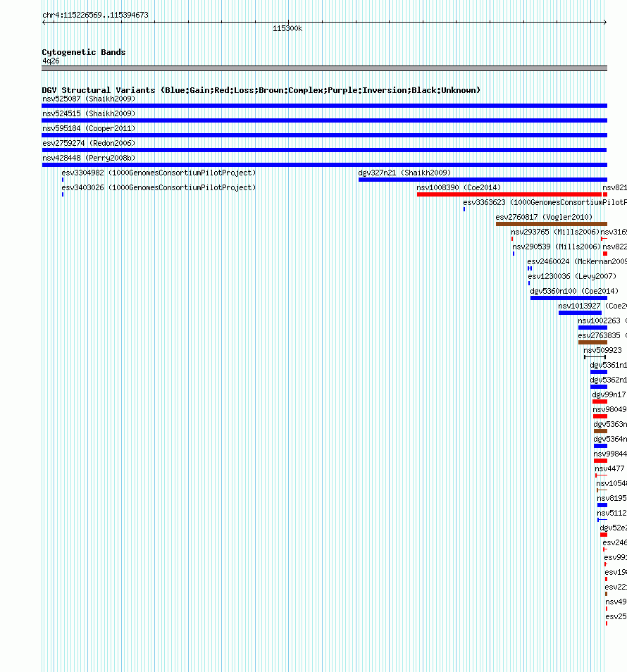
Task: Click the blue gain bar under nsv525087
Action: pyautogui.click(x=325, y=106)
